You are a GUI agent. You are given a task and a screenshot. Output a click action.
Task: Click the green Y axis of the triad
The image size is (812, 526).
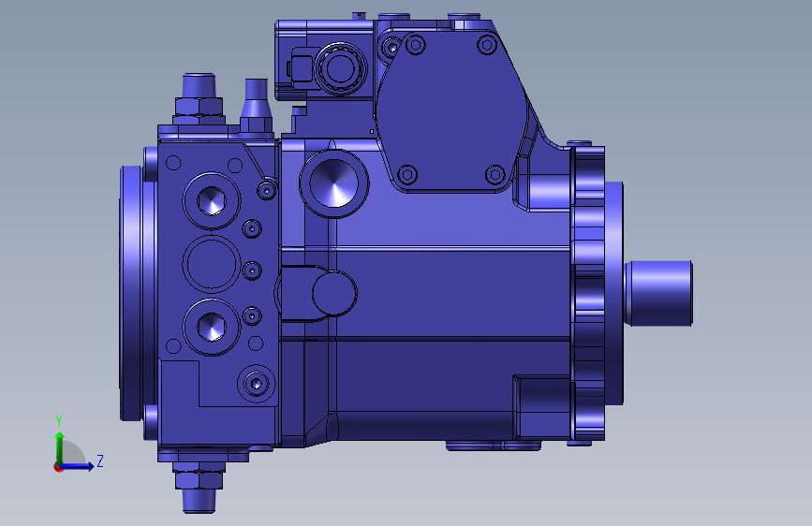(60, 447)
